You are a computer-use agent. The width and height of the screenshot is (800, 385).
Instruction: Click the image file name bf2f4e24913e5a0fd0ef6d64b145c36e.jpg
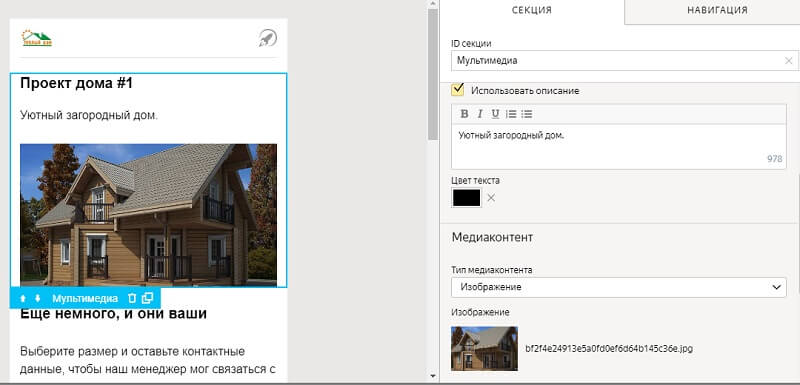coord(609,349)
